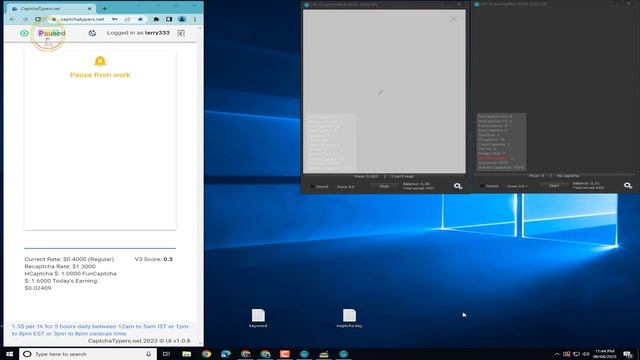Click the Stop button in the left bot window
Viewport: 640px width, 360px height.
pos(384,187)
